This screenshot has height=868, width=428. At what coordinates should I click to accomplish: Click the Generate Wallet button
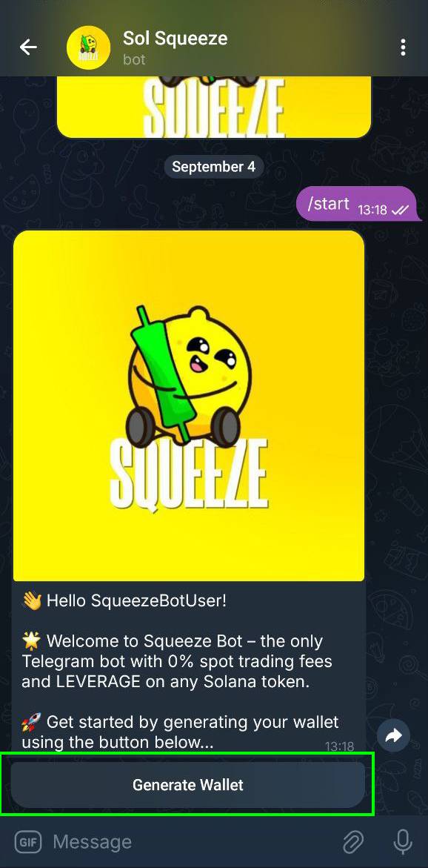pos(188,784)
